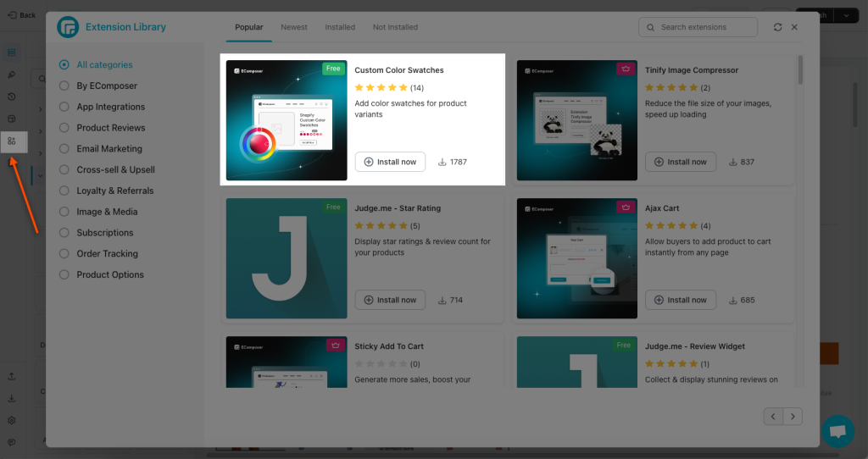Click the Sticky Add To Cart title
Viewport: 868px width, 459px height.
(389, 346)
